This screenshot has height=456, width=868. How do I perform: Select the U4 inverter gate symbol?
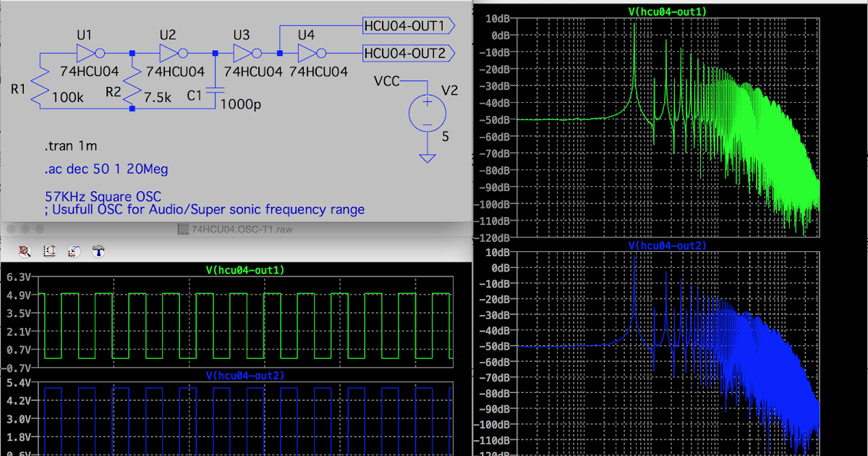(x=307, y=52)
